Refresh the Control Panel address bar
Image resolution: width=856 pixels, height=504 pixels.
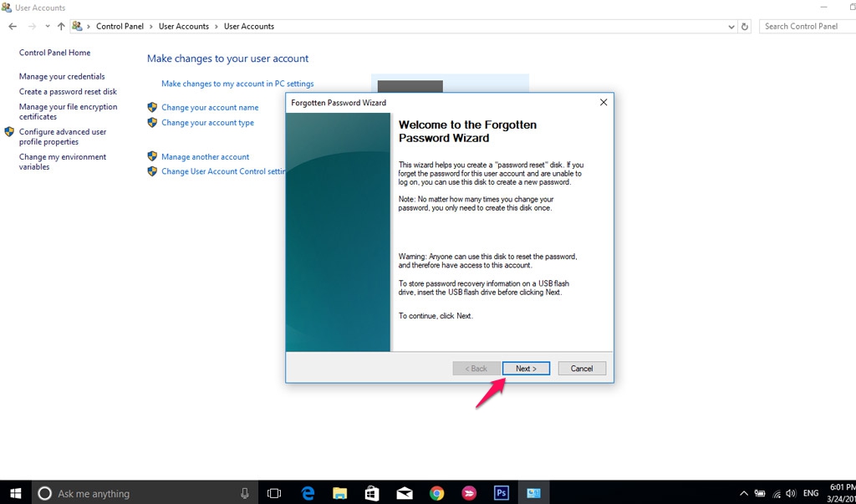[745, 27]
